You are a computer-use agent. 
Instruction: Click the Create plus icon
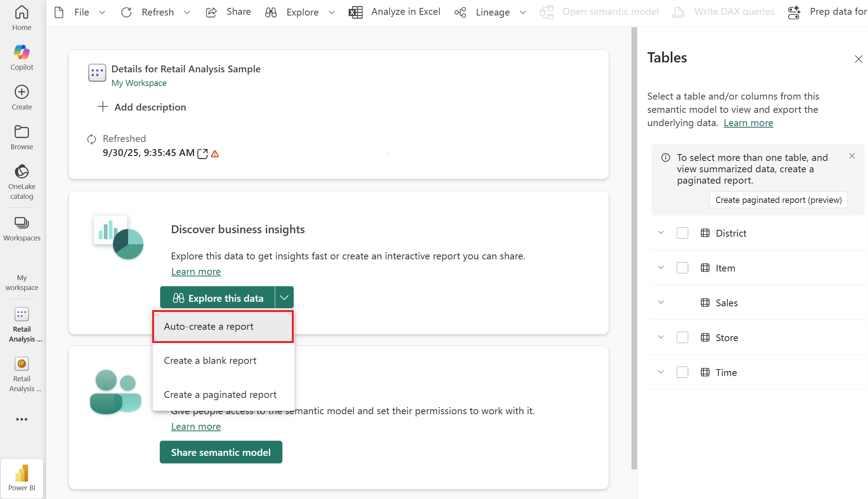pos(22,92)
